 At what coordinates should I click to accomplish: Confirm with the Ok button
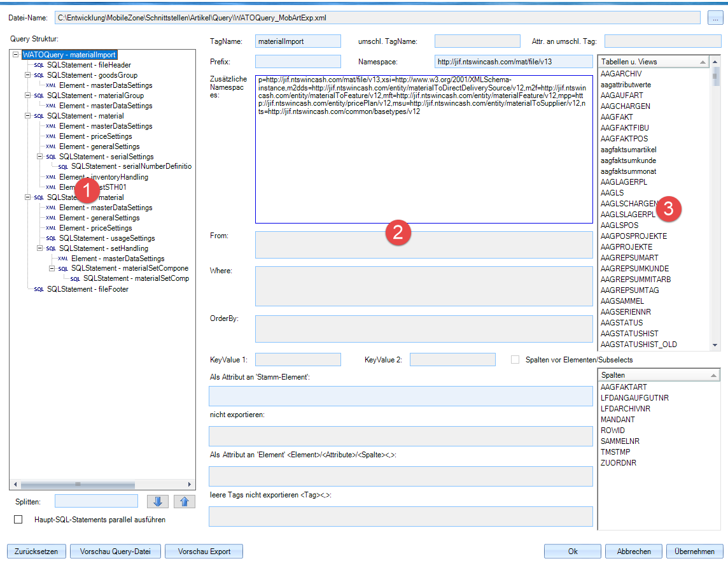coord(573,552)
